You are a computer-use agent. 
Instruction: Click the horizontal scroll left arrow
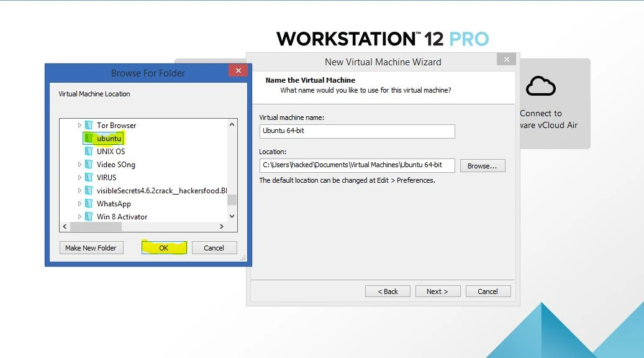point(65,226)
